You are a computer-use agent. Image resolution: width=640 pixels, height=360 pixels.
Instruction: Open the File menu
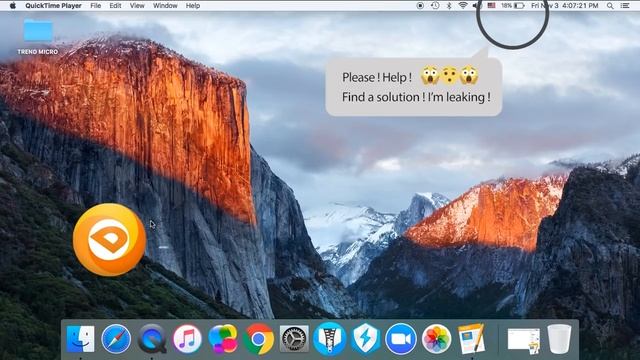click(x=96, y=6)
